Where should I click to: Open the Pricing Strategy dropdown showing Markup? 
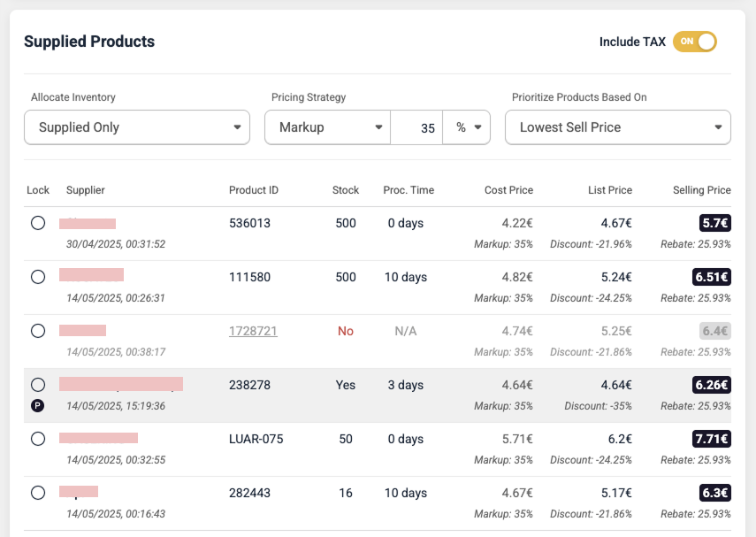(x=327, y=127)
